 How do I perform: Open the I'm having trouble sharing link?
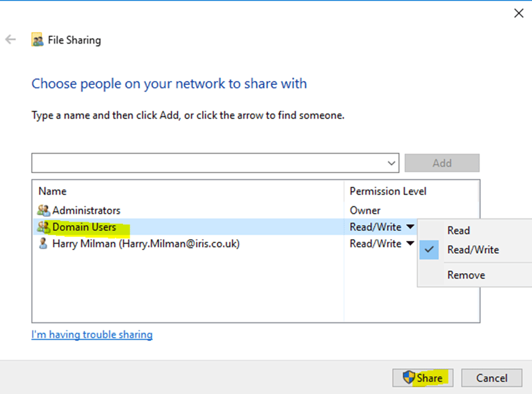(x=92, y=335)
